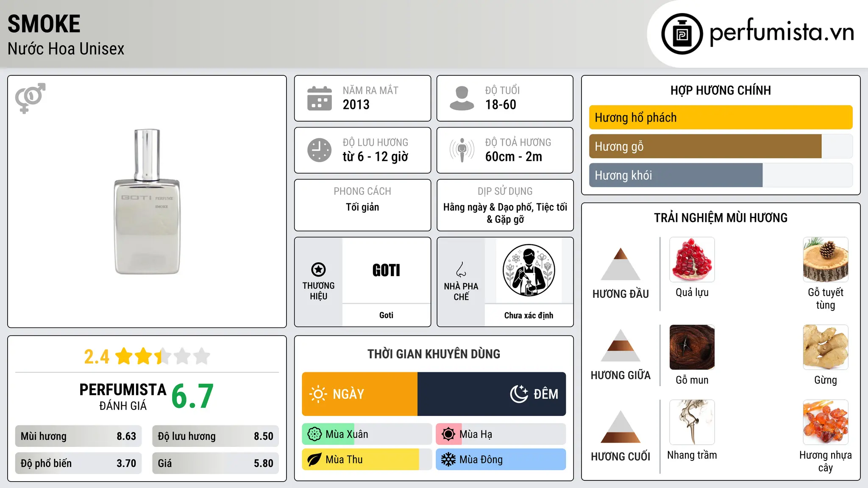The width and height of the screenshot is (868, 488).
Task: Click the sun icon for Mùa Hạ
Action: click(x=448, y=434)
